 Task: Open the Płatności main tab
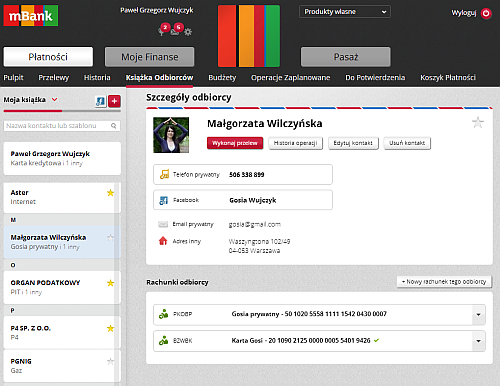pos(48,57)
